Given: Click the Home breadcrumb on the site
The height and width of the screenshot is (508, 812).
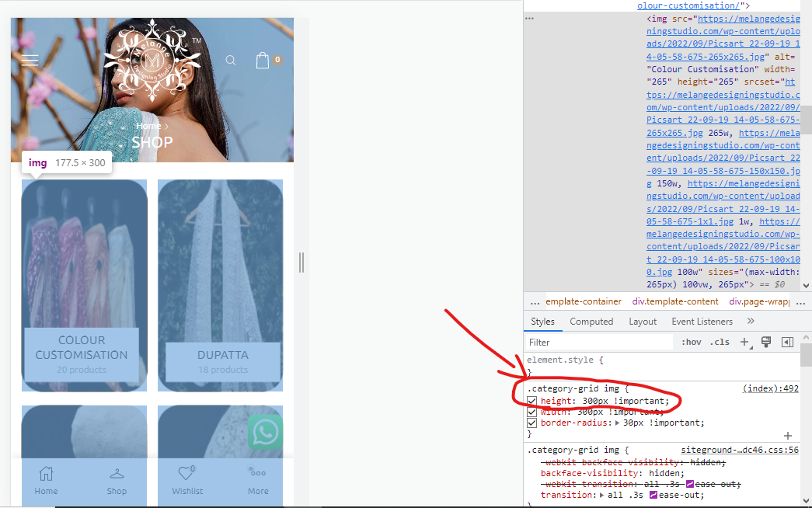Looking at the screenshot, I should (148, 126).
